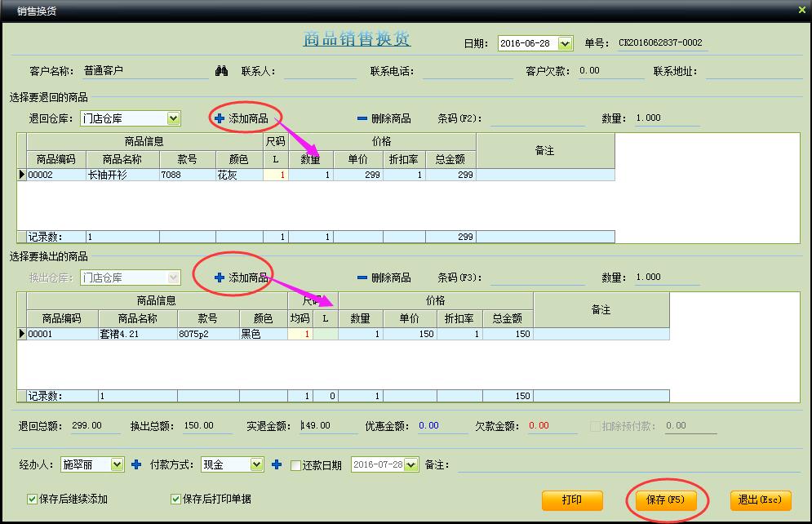
Task: Click the 联系电话 input field
Action: [468, 72]
